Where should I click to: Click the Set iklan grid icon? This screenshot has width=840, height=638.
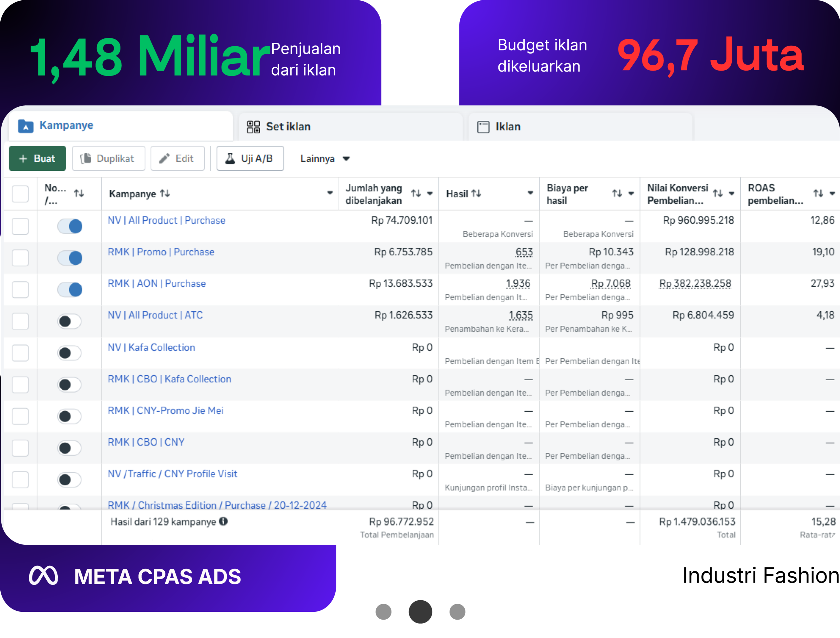(x=253, y=127)
